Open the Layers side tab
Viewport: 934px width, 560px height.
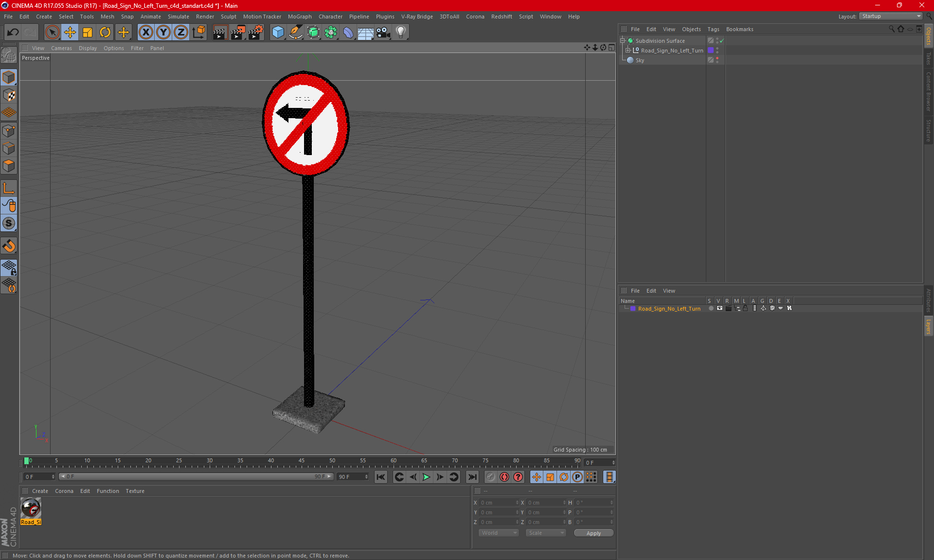[929, 326]
